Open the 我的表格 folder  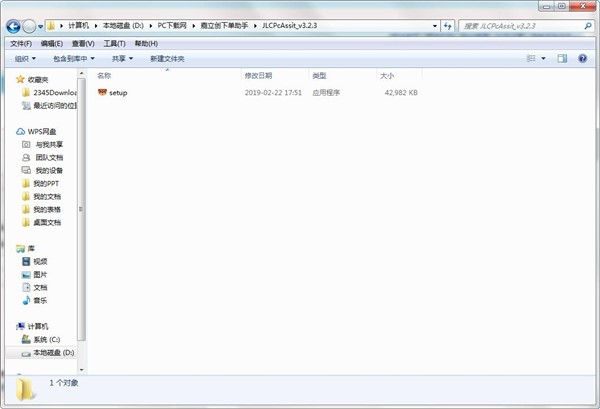coord(42,210)
